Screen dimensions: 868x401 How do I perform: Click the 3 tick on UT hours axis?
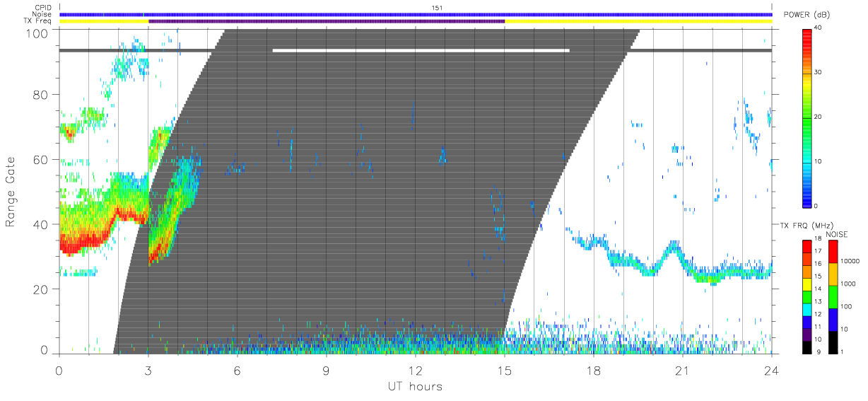pyautogui.click(x=148, y=369)
